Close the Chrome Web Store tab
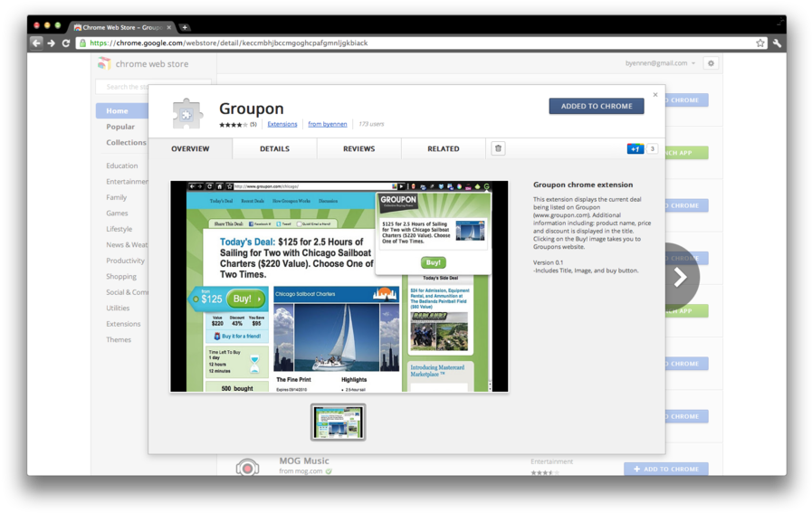Viewport: 812px width, 513px height. pos(168,27)
